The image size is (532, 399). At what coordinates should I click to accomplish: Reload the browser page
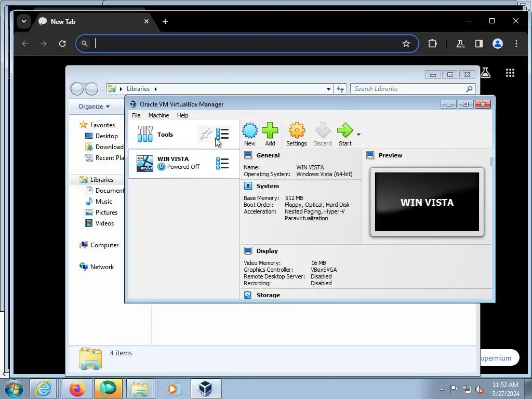click(62, 44)
